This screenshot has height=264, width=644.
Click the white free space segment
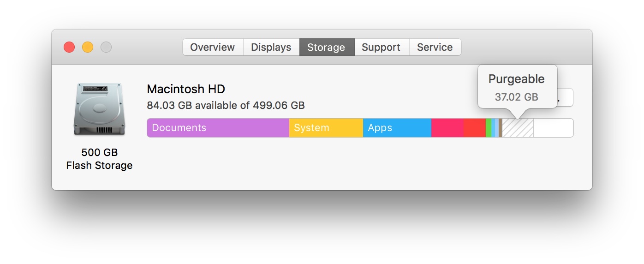pos(553,128)
